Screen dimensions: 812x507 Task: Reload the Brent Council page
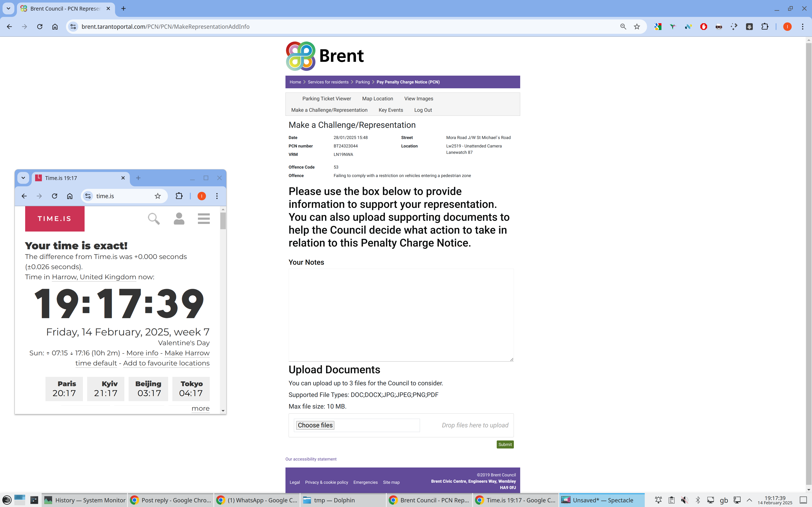tap(40, 26)
